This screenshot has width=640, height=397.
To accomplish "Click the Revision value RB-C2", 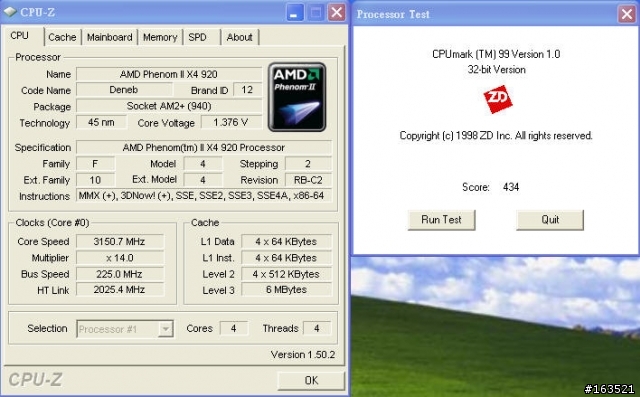I will [308, 180].
